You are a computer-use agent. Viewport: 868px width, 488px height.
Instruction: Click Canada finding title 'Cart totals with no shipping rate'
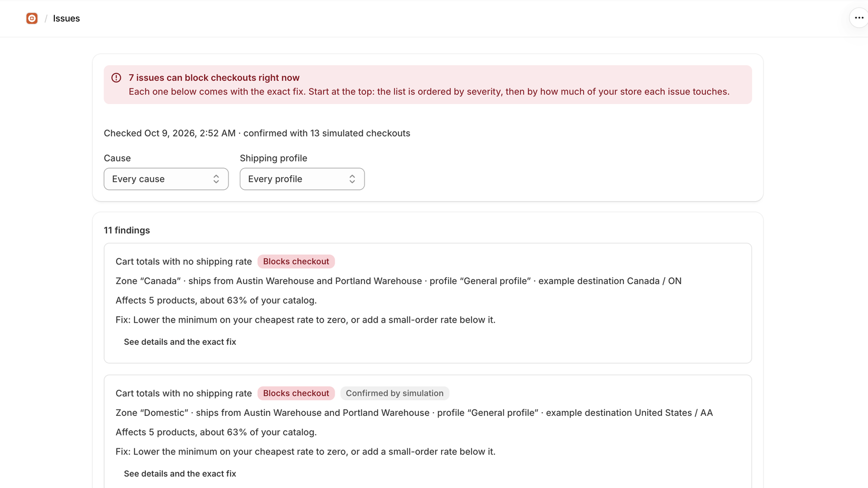coord(184,261)
